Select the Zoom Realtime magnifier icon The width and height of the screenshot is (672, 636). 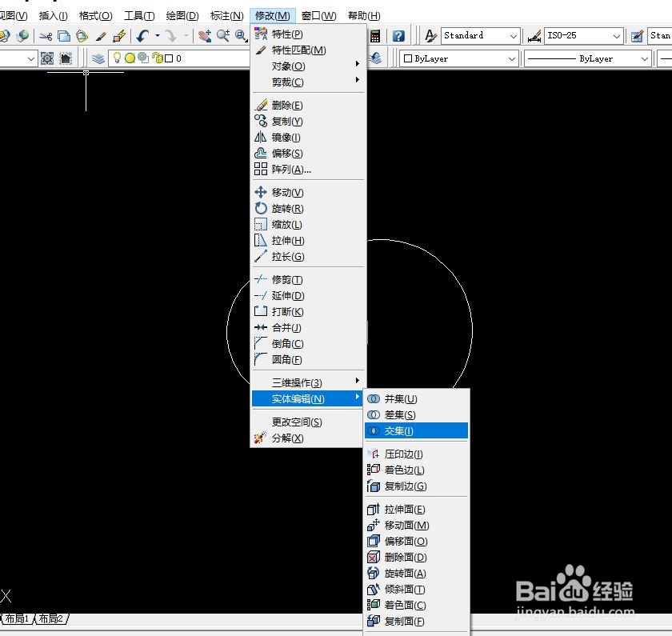[x=223, y=36]
